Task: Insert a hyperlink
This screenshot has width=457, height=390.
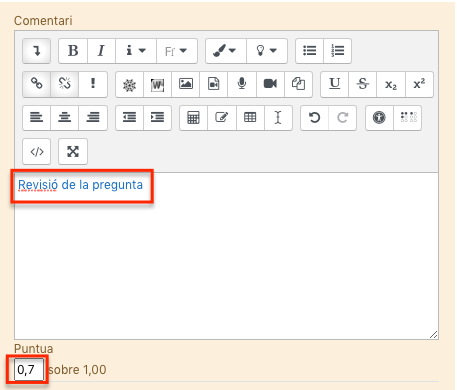Action: pos(36,84)
